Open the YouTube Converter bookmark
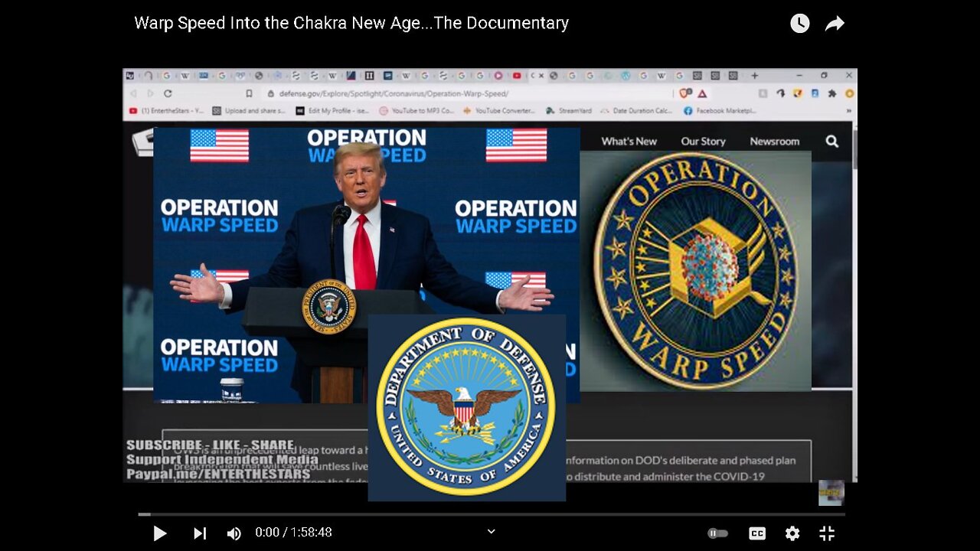 (x=498, y=110)
